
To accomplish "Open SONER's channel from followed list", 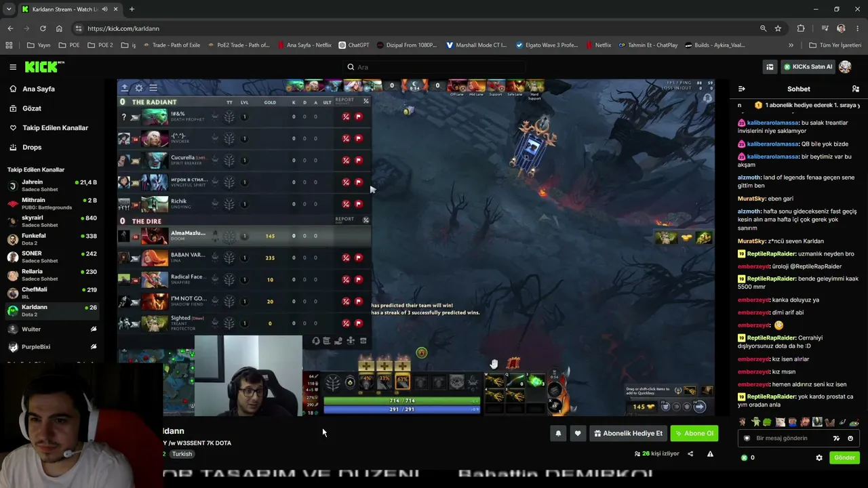I will [53, 257].
